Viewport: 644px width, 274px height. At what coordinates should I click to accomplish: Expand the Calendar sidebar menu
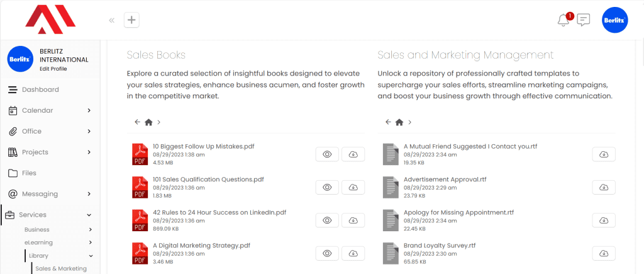[89, 110]
